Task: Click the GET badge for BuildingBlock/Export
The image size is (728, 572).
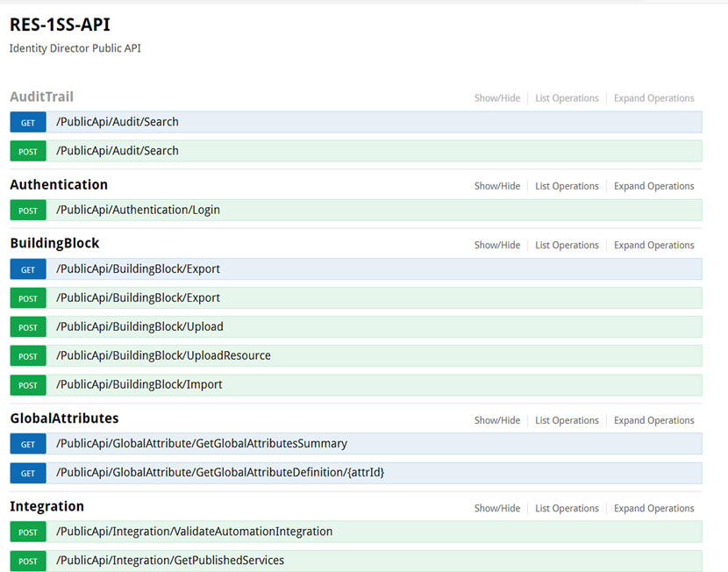Action: point(28,269)
